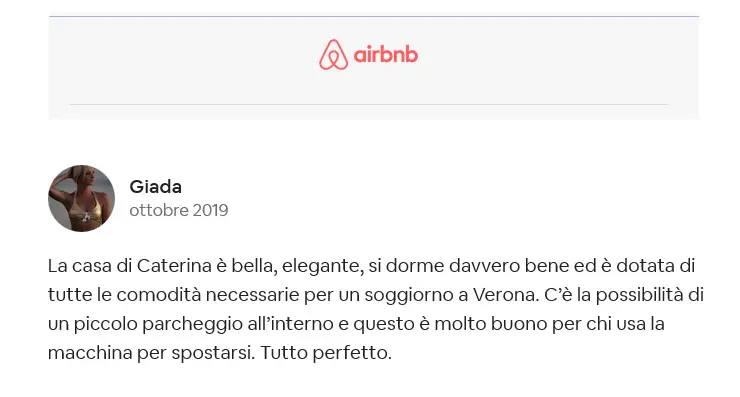The width and height of the screenshot is (740, 397).
Task: Click the words La casa di
Action: (x=90, y=266)
